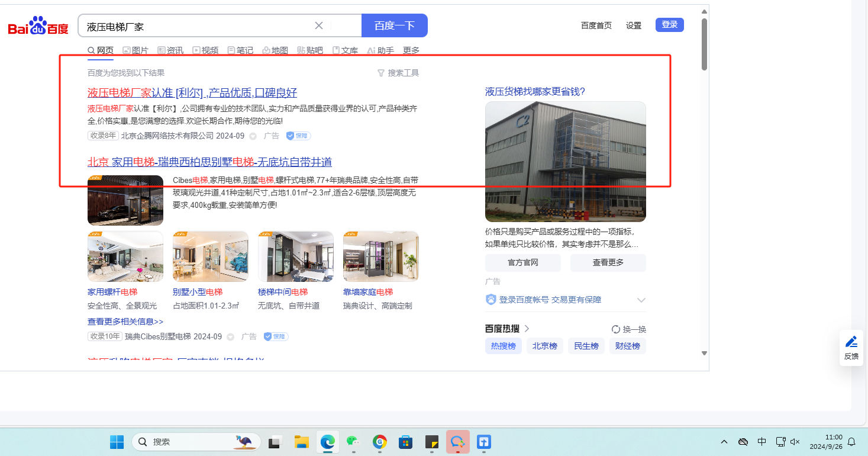This screenshot has height=456, width=868.
Task: Click 查看更多相关信息>> link
Action: [x=125, y=322]
